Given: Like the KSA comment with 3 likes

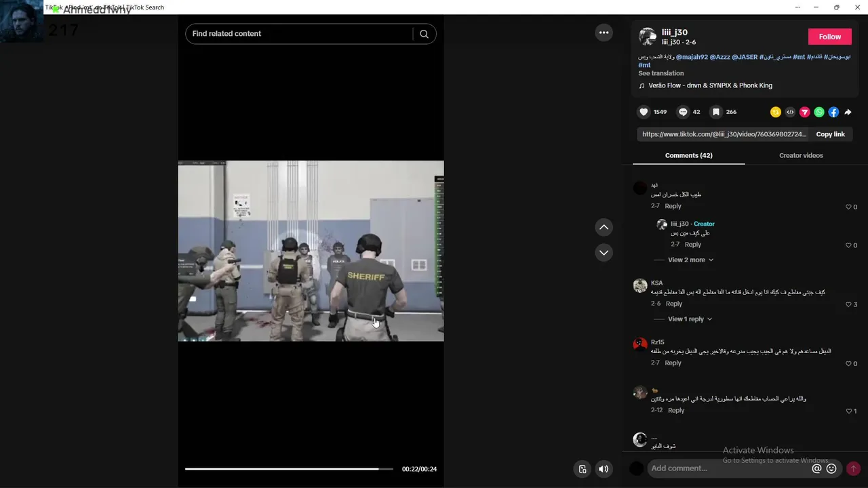Looking at the screenshot, I should coord(848,304).
